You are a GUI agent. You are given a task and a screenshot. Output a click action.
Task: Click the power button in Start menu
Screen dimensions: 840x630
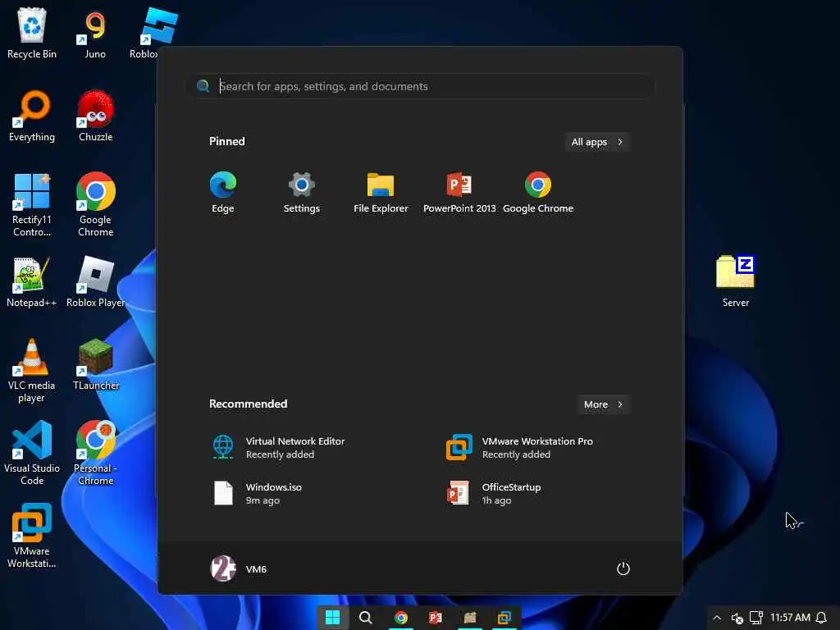pyautogui.click(x=623, y=568)
